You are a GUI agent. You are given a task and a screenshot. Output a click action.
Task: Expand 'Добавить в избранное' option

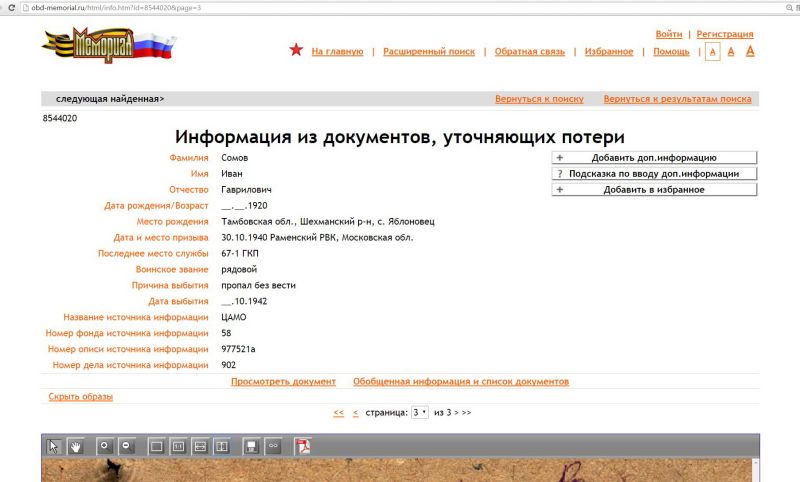[654, 189]
